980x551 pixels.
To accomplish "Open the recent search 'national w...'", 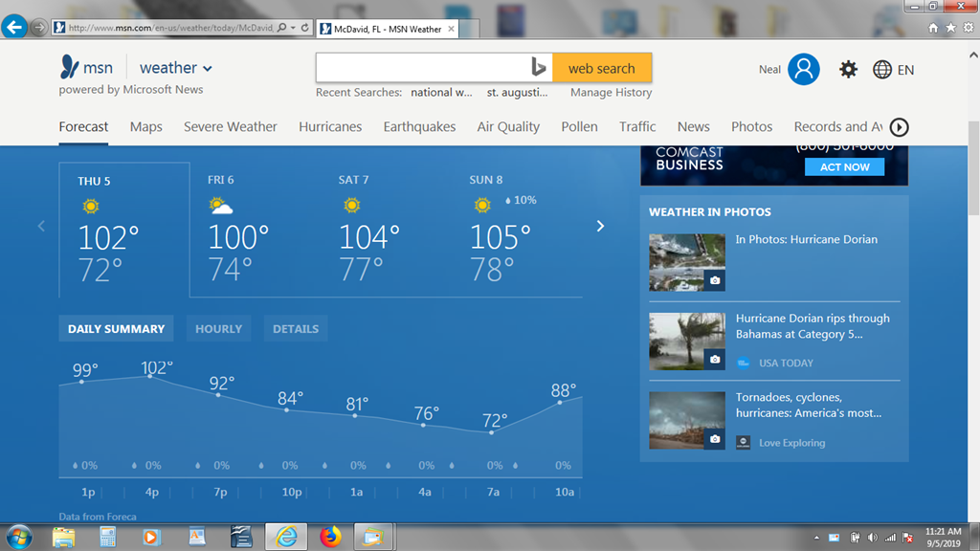I will [x=441, y=93].
